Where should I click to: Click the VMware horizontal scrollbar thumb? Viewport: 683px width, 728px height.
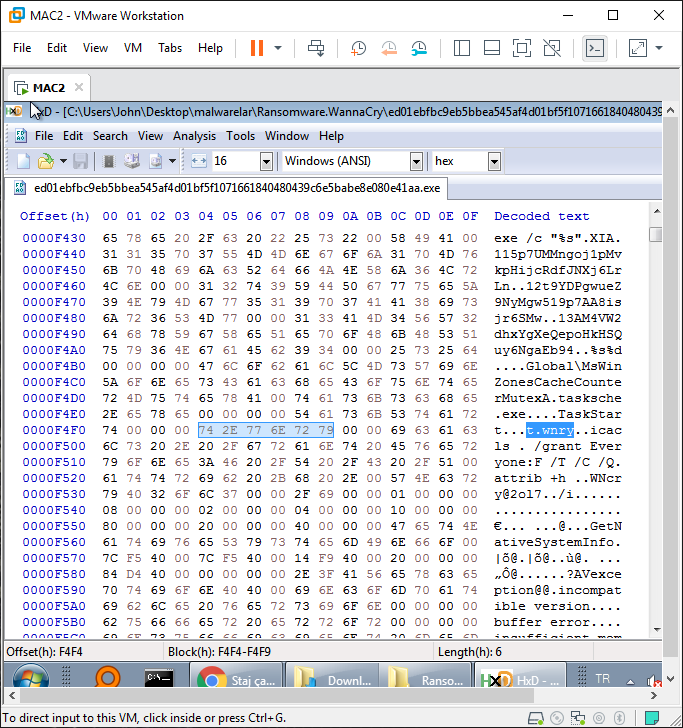pyautogui.click(x=277, y=696)
